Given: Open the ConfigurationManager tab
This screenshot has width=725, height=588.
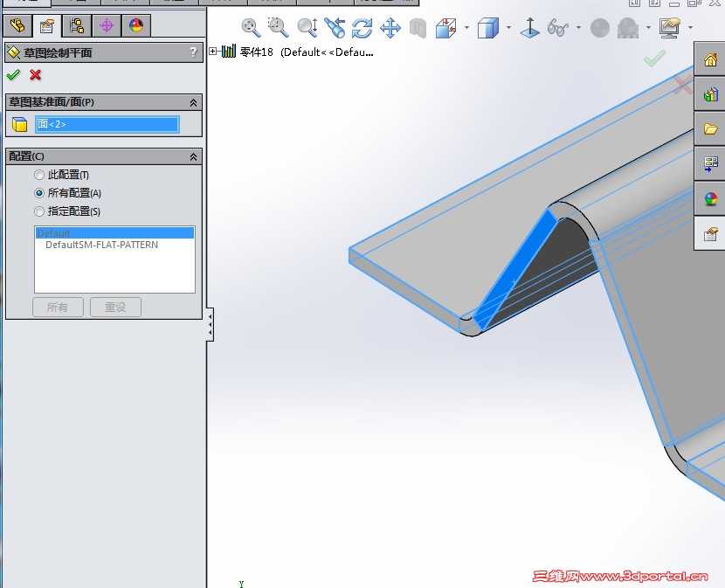Looking at the screenshot, I should tap(76, 25).
